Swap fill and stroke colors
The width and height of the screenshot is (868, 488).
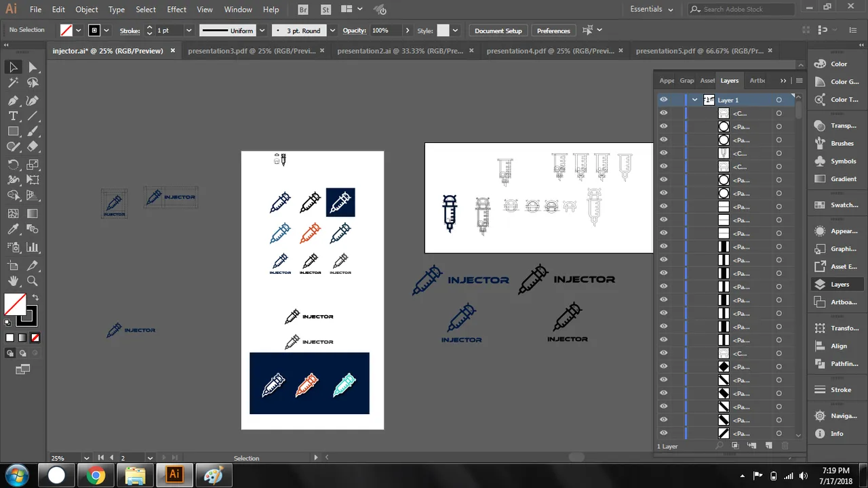click(x=35, y=298)
